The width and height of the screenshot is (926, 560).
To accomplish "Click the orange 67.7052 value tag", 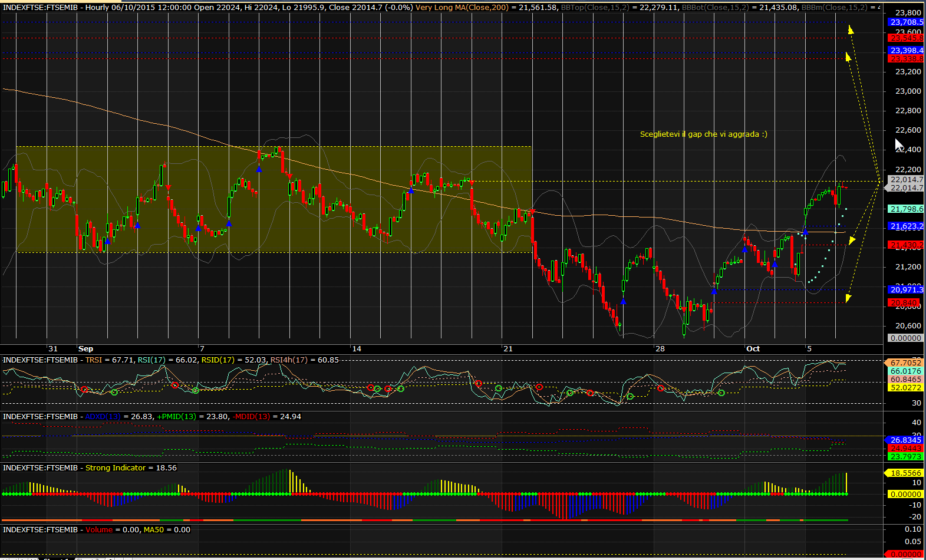I will tap(904, 363).
